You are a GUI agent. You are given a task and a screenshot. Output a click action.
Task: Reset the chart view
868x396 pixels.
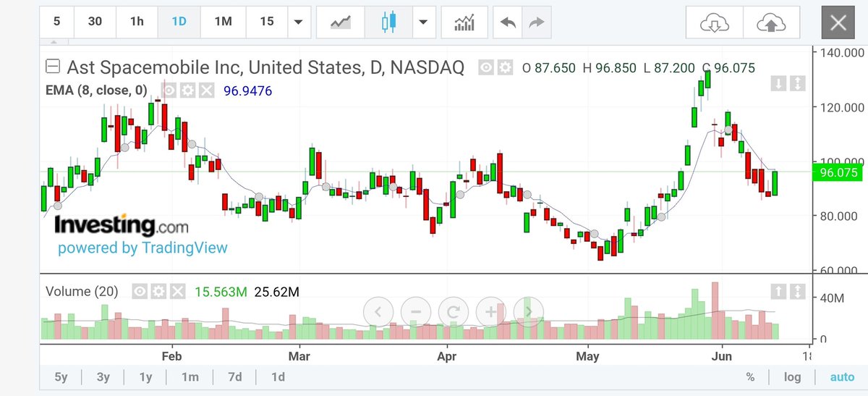pos(453,312)
